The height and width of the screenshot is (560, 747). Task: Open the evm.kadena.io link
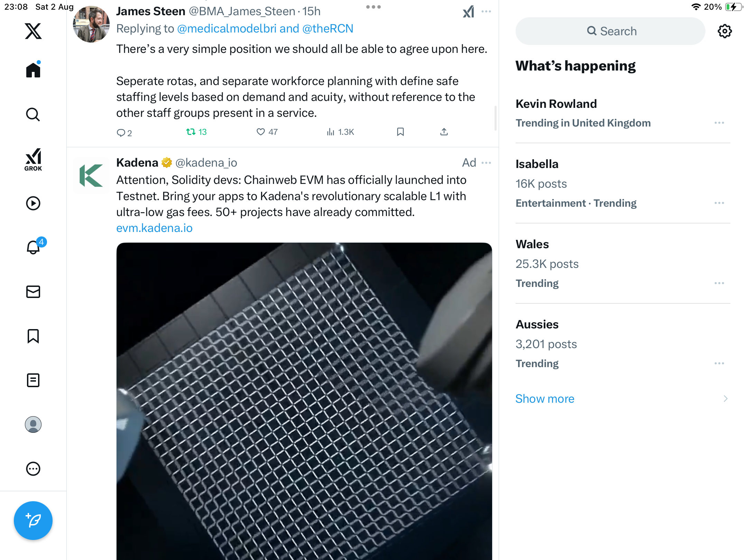pos(154,228)
